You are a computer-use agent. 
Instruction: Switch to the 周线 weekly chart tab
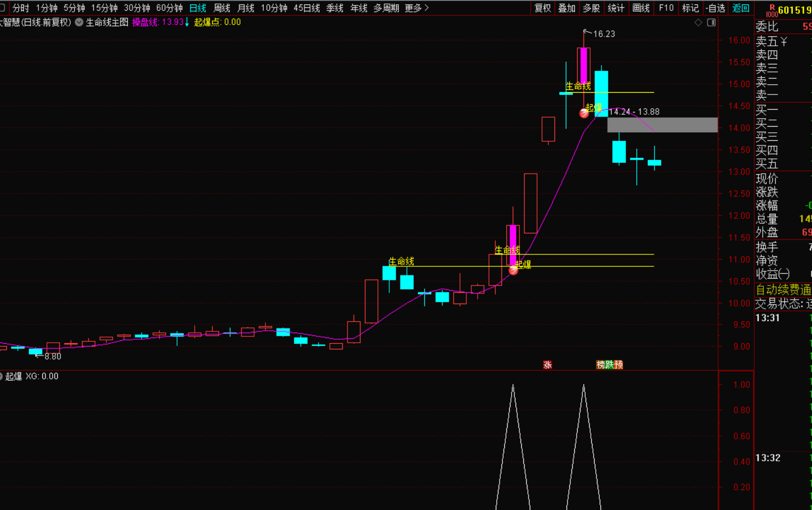point(222,8)
